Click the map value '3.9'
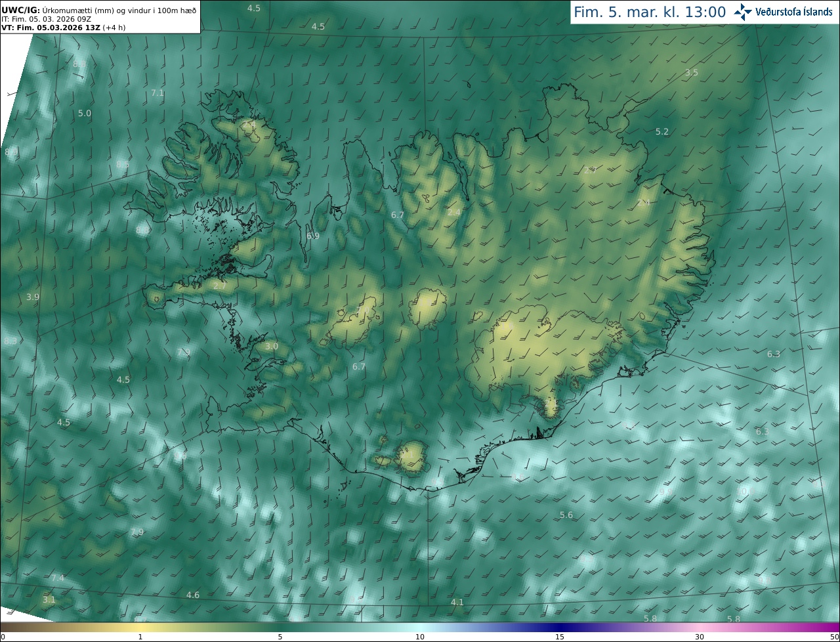The height and width of the screenshot is (642, 840). point(33,297)
